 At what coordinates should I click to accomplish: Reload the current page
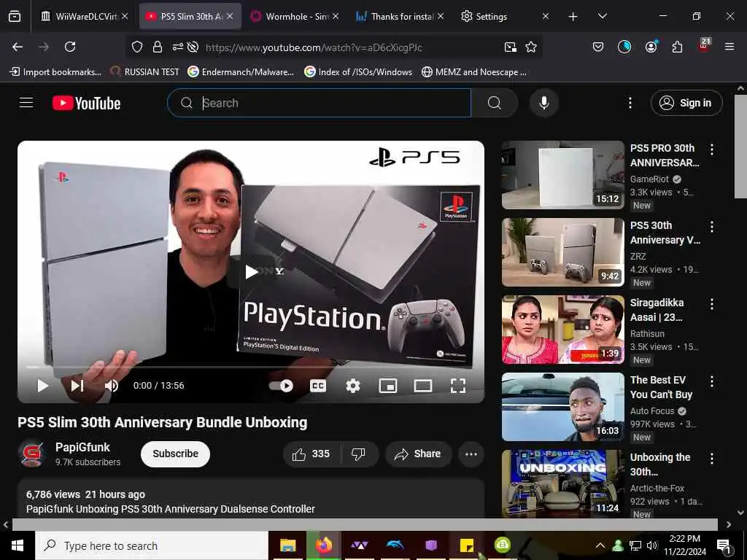70,47
